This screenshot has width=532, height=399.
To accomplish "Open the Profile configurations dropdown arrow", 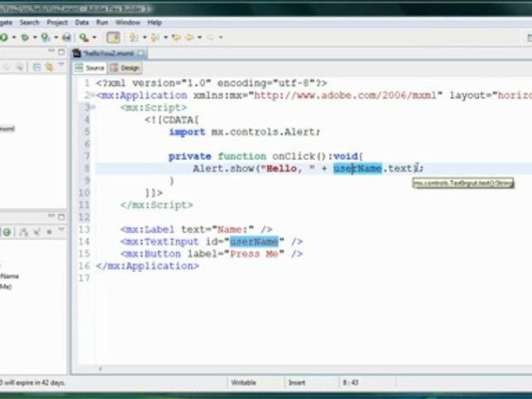I will coord(55,37).
